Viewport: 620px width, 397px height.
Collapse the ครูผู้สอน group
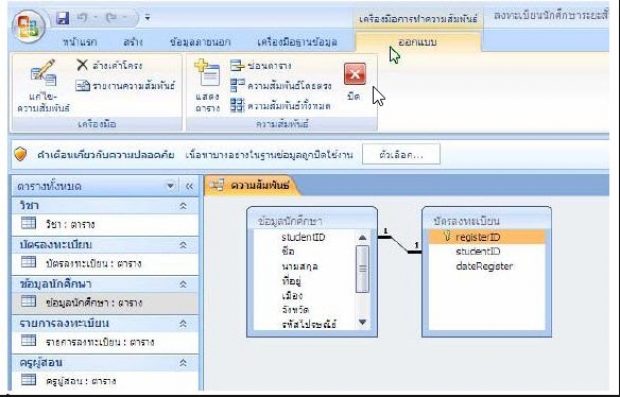coord(183,363)
